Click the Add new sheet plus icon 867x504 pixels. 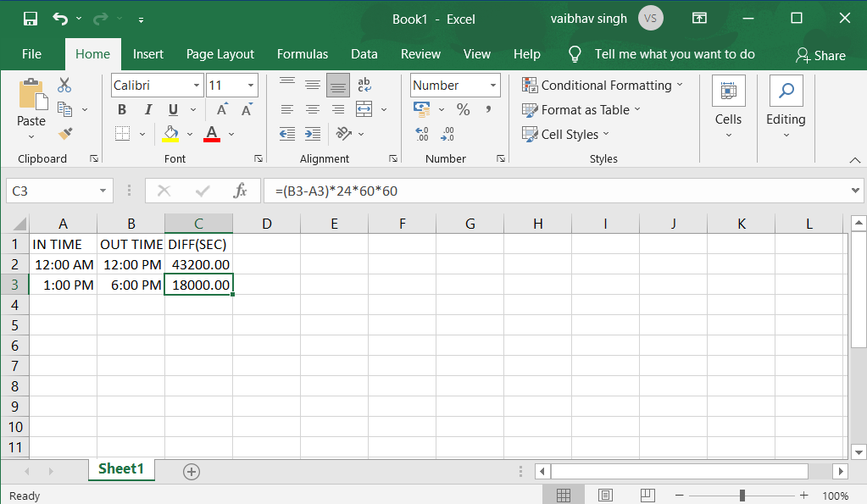[192, 472]
